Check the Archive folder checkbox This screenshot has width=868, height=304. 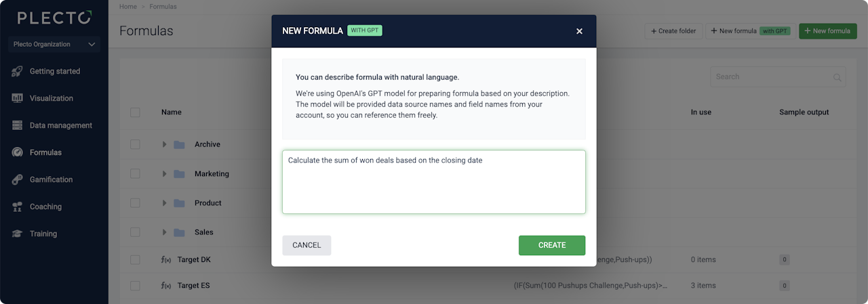[x=135, y=144]
